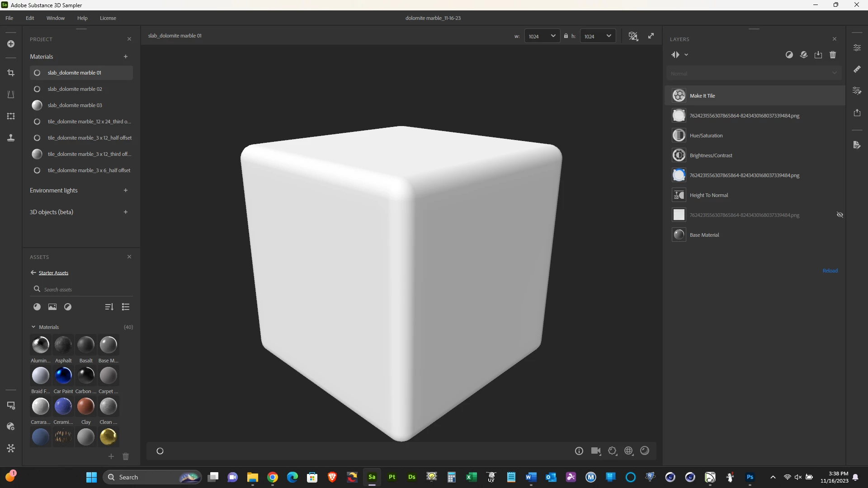
Task: Collapse the Materials assets section
Action: click(x=33, y=327)
